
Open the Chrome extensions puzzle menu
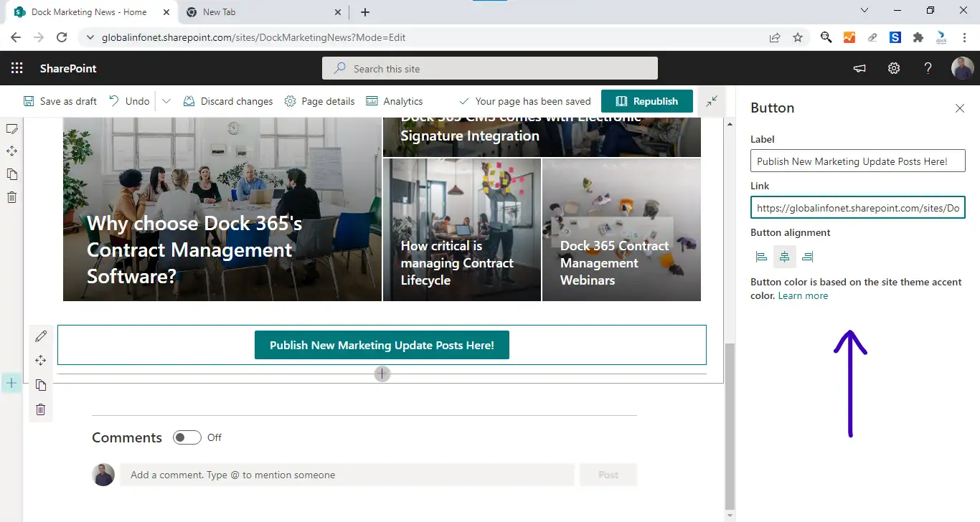[918, 37]
